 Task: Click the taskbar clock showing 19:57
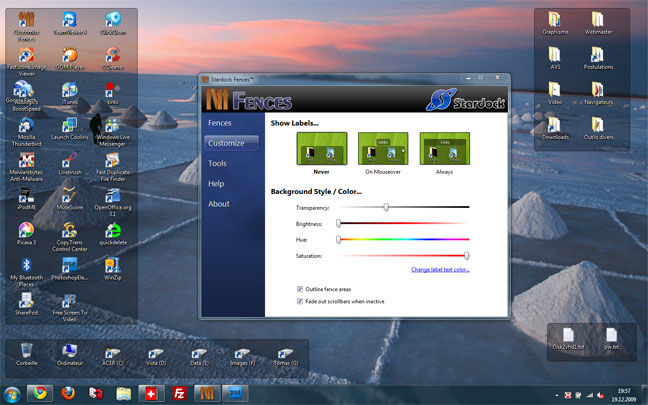tap(624, 395)
